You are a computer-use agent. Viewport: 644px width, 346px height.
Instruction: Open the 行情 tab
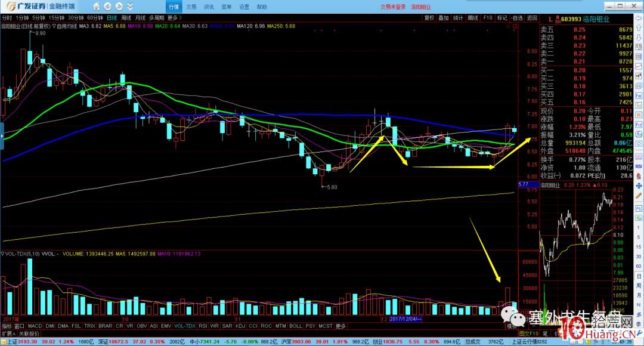[174, 7]
